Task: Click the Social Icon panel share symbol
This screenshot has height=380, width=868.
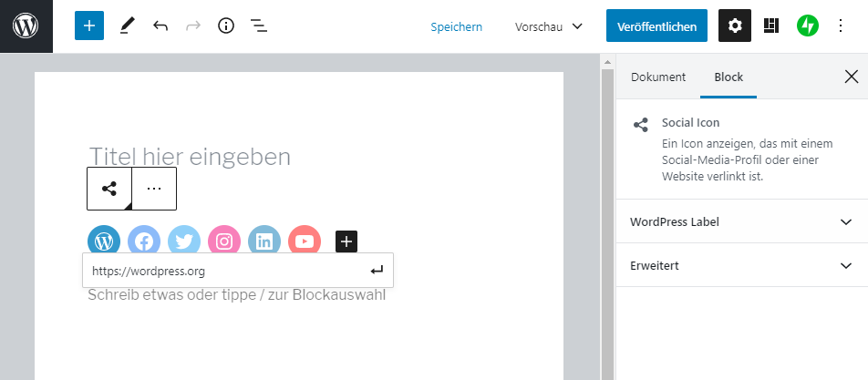Action: click(640, 125)
